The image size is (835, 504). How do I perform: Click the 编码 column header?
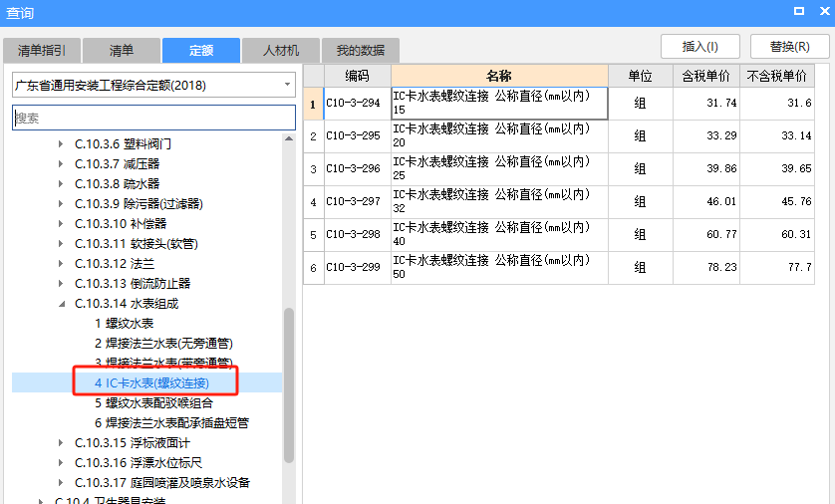pos(358,76)
